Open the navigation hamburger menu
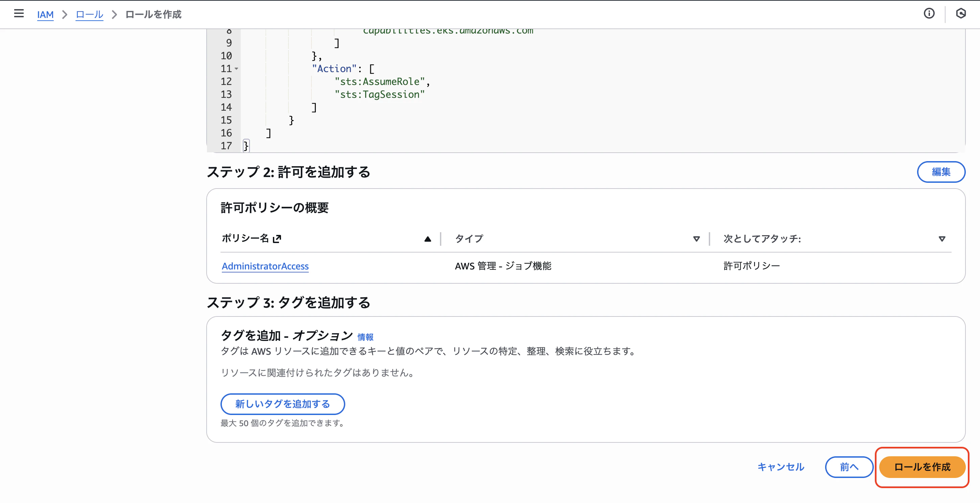The height and width of the screenshot is (503, 980). pyautogui.click(x=19, y=14)
